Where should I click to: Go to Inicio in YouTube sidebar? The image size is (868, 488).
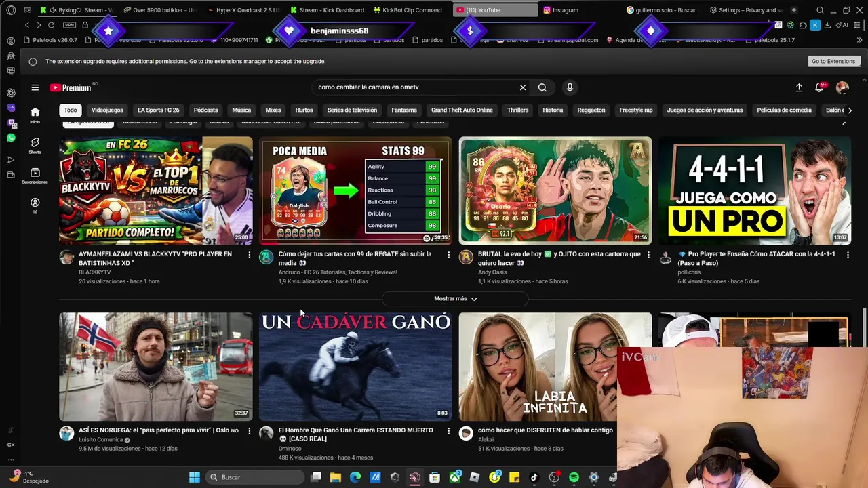coord(35,115)
